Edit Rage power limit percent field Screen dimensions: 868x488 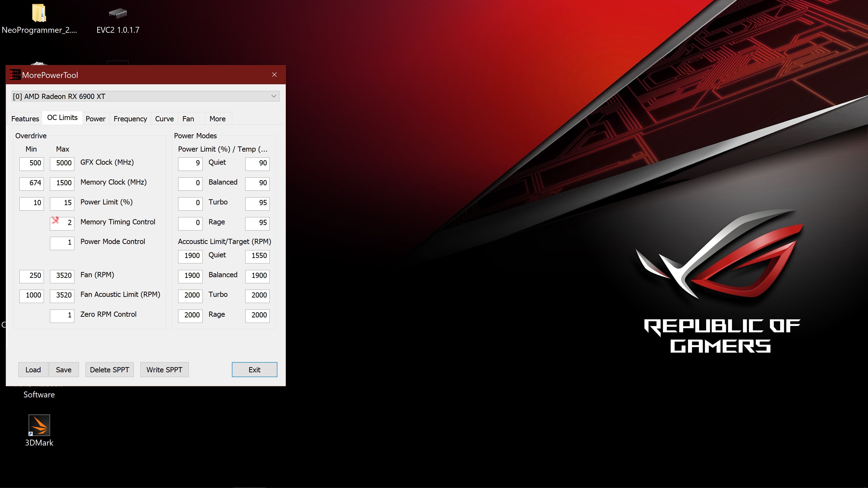[190, 224]
